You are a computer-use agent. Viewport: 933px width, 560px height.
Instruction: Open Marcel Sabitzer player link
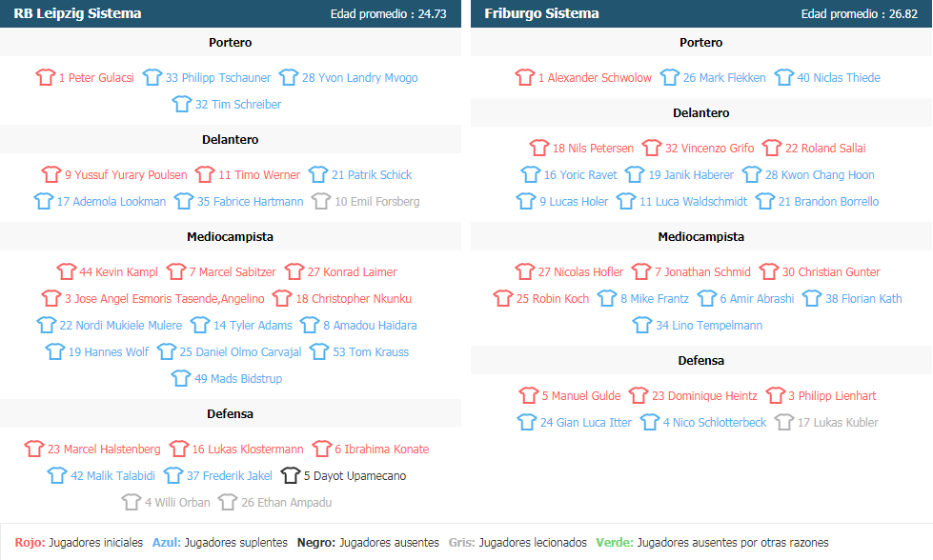[x=233, y=271]
